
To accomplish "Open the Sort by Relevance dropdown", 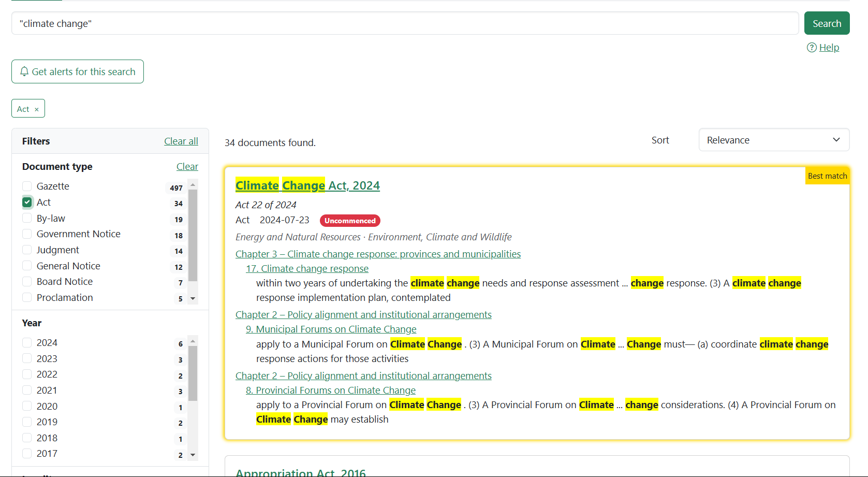I will [773, 140].
